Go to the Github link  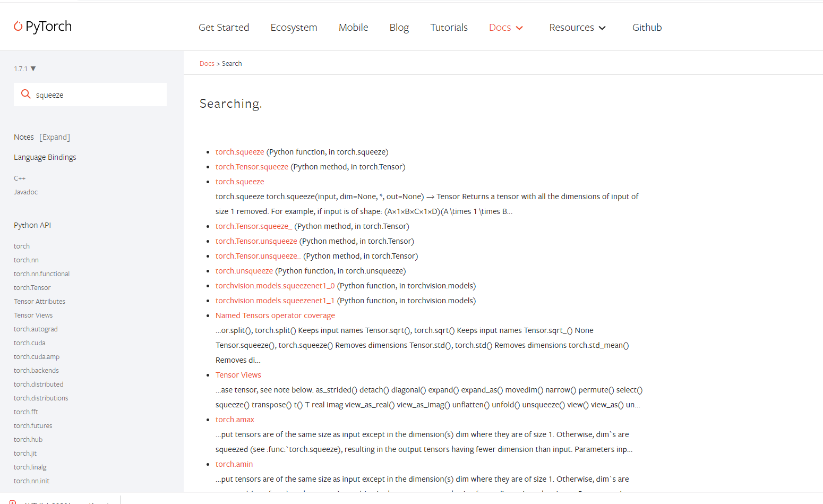click(x=647, y=28)
